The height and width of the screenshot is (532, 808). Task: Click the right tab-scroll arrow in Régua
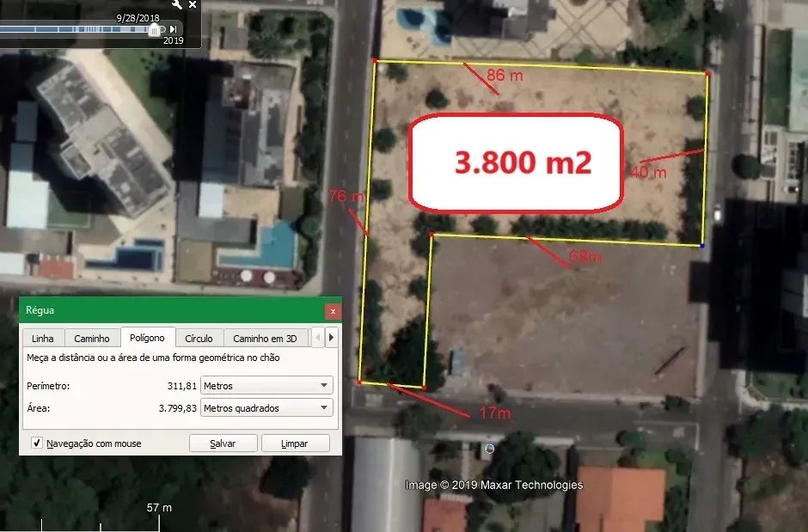pyautogui.click(x=331, y=338)
